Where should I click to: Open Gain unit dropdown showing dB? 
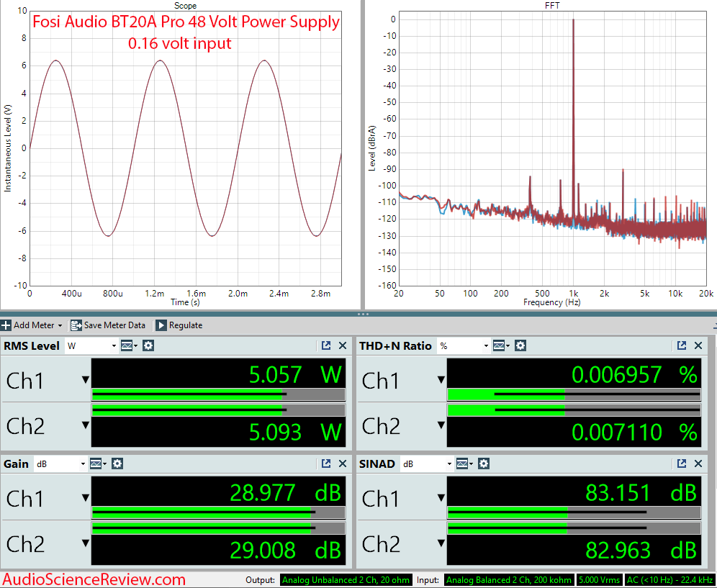click(60, 463)
